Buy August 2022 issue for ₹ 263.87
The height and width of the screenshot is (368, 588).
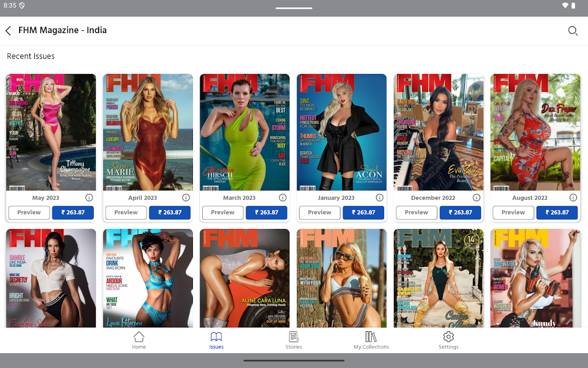557,213
